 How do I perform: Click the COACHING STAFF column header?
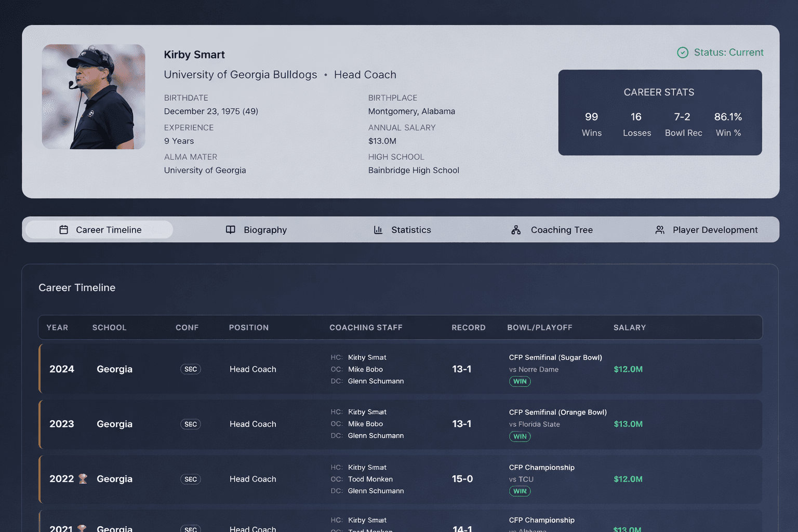coord(366,327)
